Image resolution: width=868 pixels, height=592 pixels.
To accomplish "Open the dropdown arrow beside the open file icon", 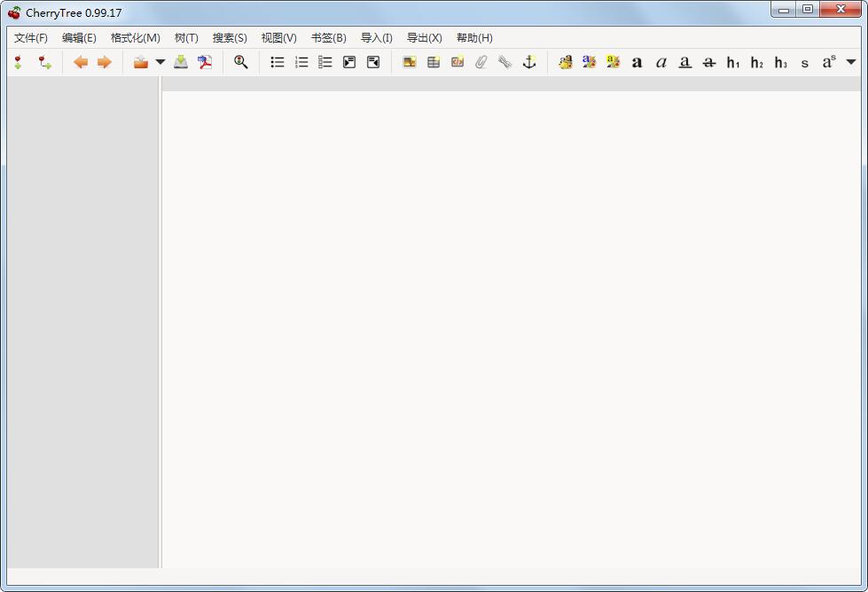I will click(160, 62).
